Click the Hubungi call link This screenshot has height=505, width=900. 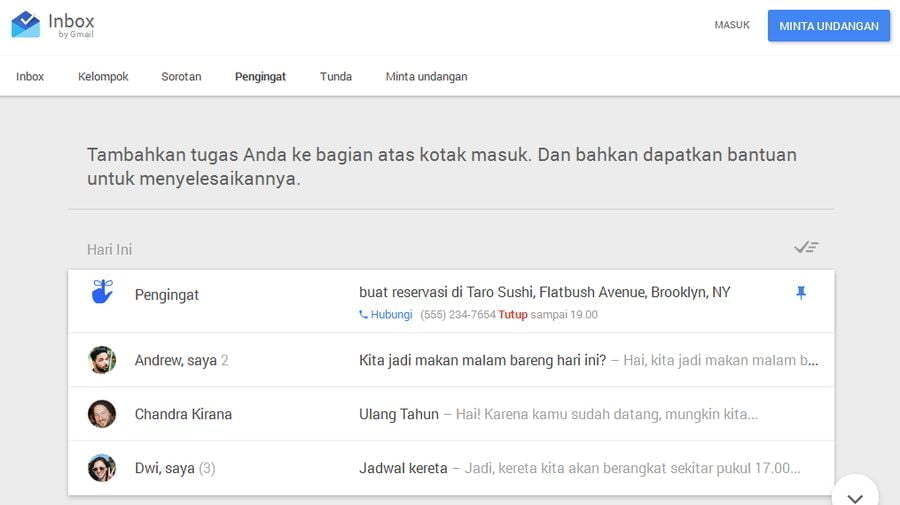point(391,314)
